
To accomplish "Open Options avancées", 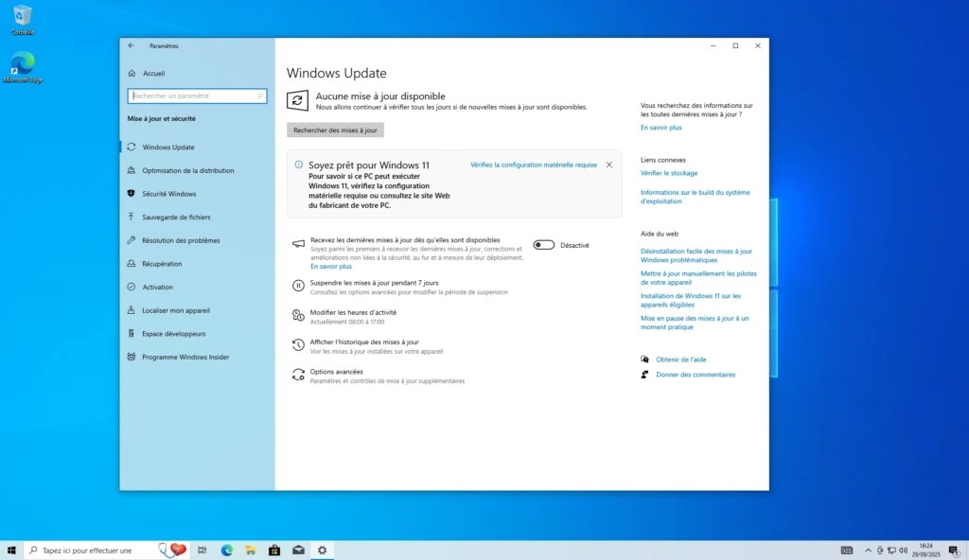I will 336,372.
